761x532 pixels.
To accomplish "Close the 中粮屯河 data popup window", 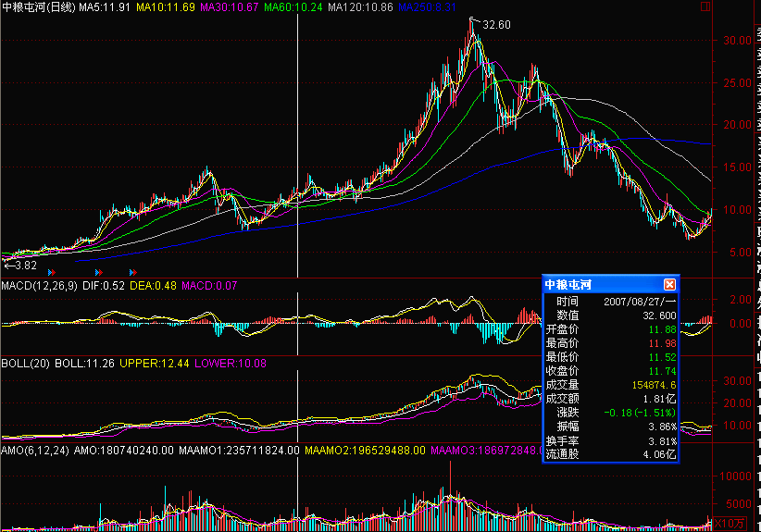I will pyautogui.click(x=669, y=284).
